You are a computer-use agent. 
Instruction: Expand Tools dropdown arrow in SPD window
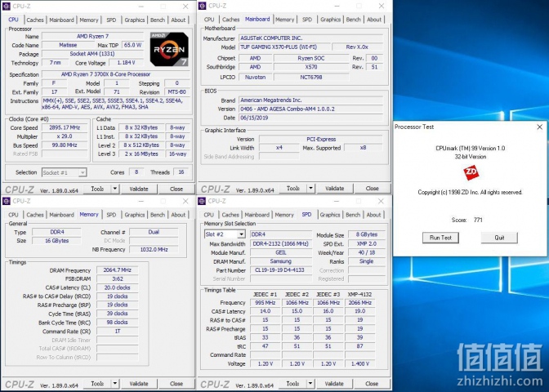(310, 384)
